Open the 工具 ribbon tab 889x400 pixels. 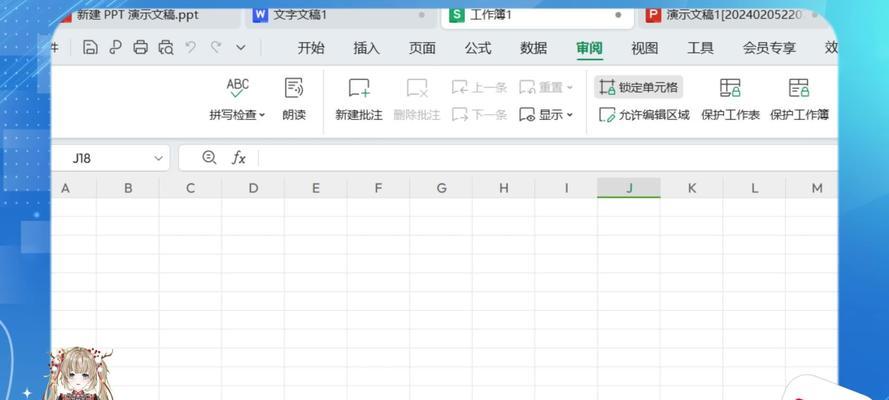tap(700, 48)
